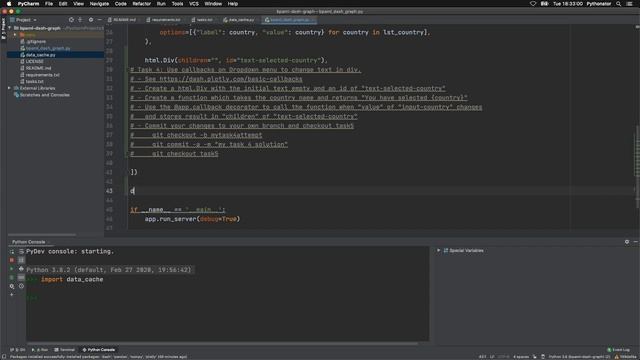
Task: Open the File menu
Action: [49, 4]
